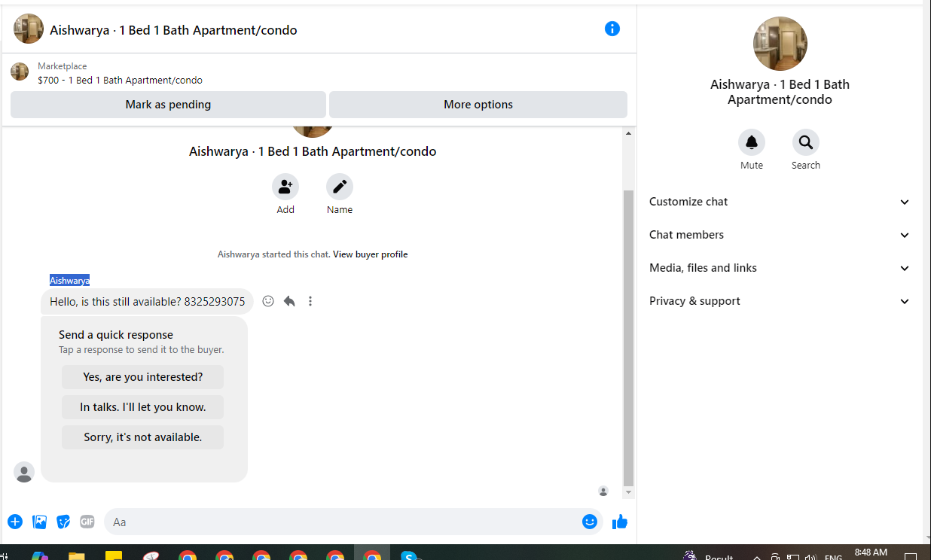
Task: Click the centered chat title above Add icon
Action: coord(313,151)
